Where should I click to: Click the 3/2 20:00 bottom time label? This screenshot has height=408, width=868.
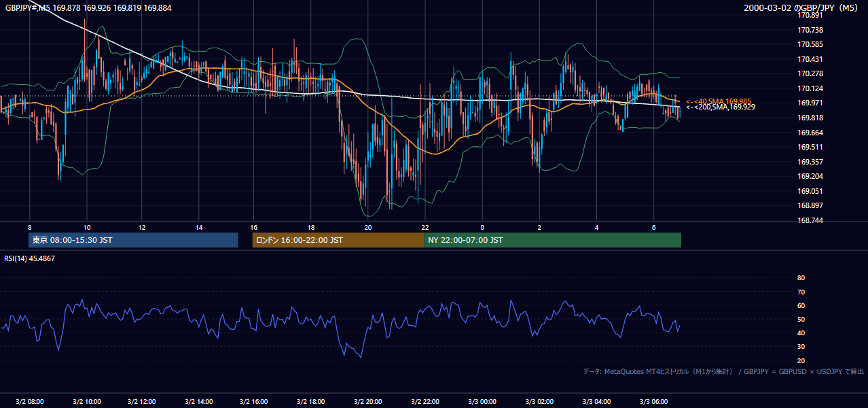pos(369,401)
